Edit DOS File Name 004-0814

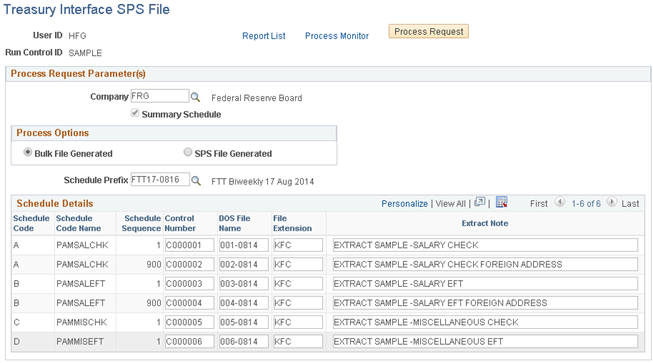point(244,303)
